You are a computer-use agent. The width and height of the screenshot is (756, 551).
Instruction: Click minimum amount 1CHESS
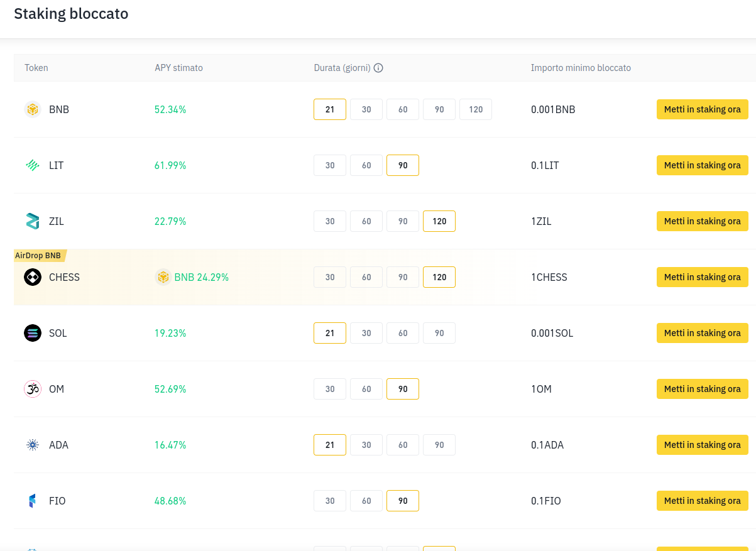549,277
